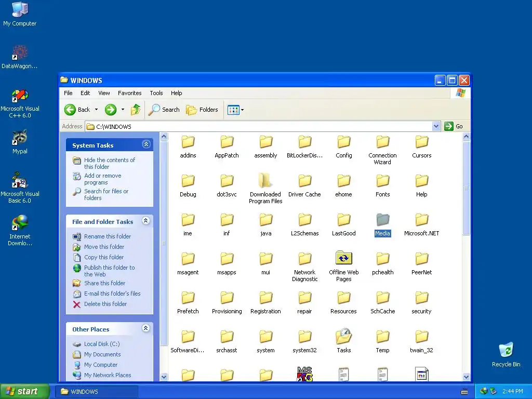
Task: Open the View menu
Action: click(104, 93)
